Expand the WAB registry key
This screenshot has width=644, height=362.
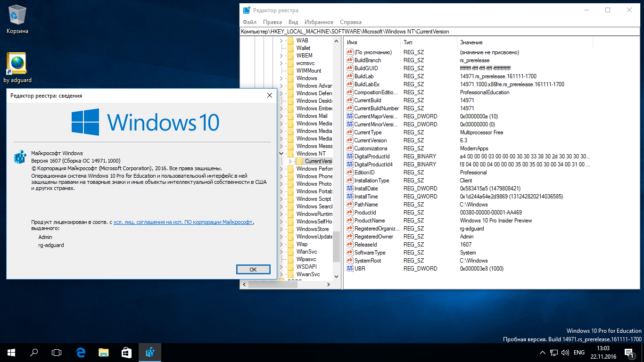point(281,41)
